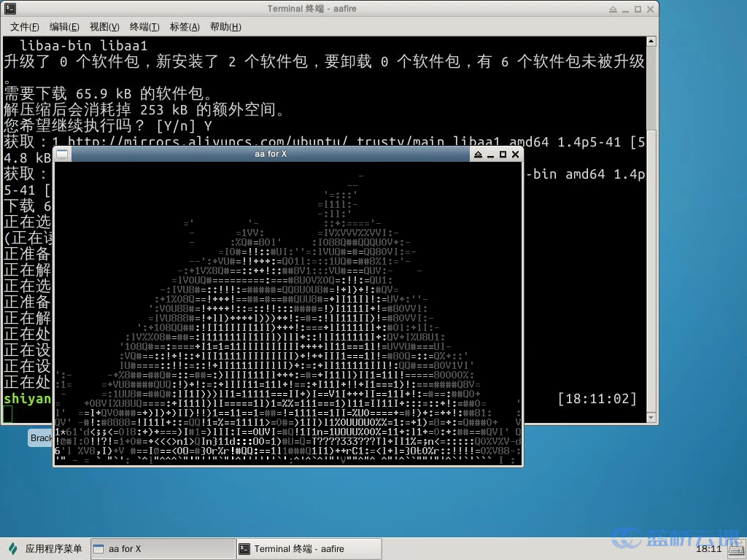Close the aa for X window
This screenshot has width=747, height=560.
[515, 155]
